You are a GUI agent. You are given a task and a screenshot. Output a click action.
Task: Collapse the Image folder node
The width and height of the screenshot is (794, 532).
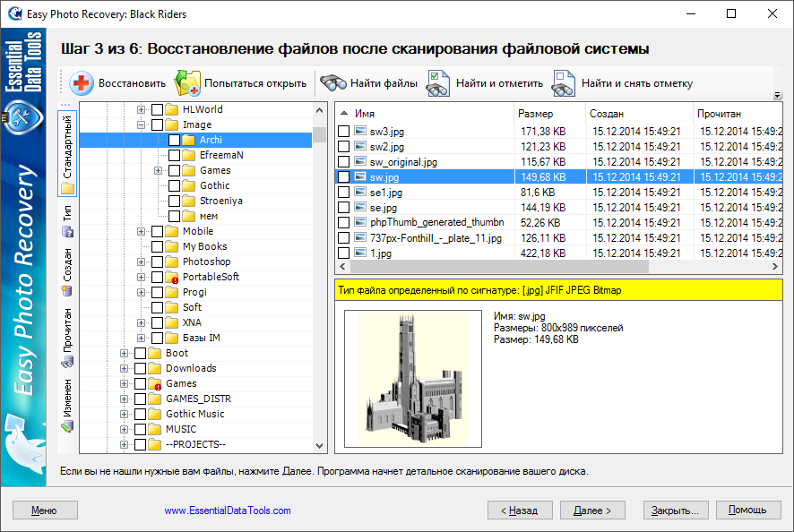pyautogui.click(x=141, y=124)
